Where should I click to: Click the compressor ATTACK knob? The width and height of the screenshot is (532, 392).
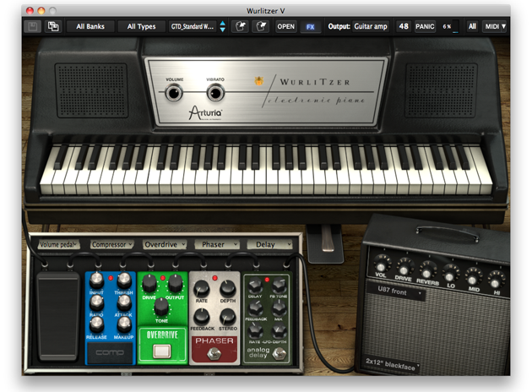click(x=124, y=302)
